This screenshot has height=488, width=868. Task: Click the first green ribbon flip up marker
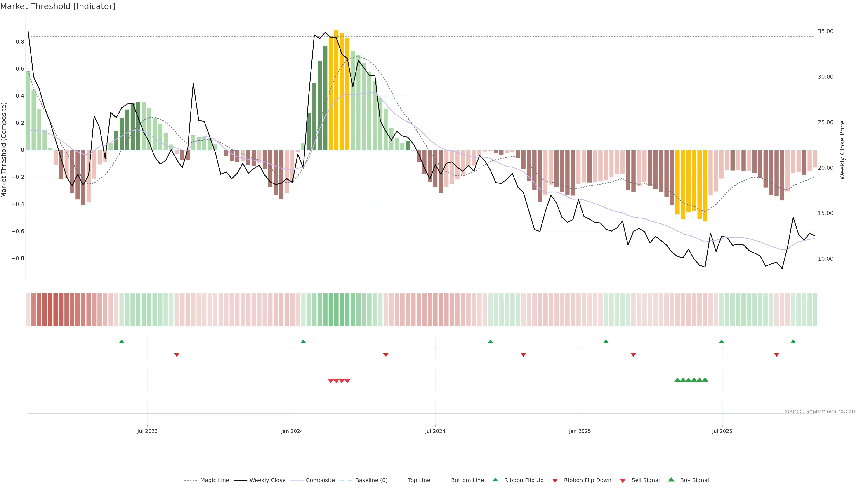(x=122, y=342)
